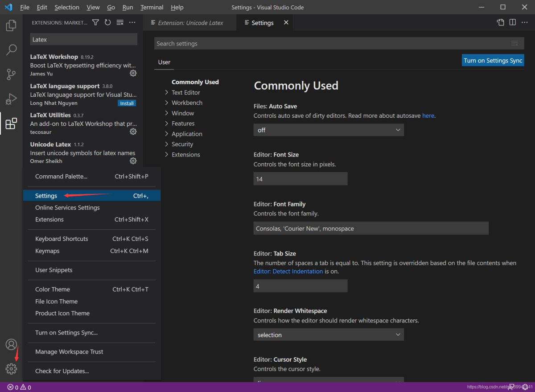This screenshot has width=535, height=392.
Task: Select Keyboard Shortcuts from the menu
Action: coord(62,239)
